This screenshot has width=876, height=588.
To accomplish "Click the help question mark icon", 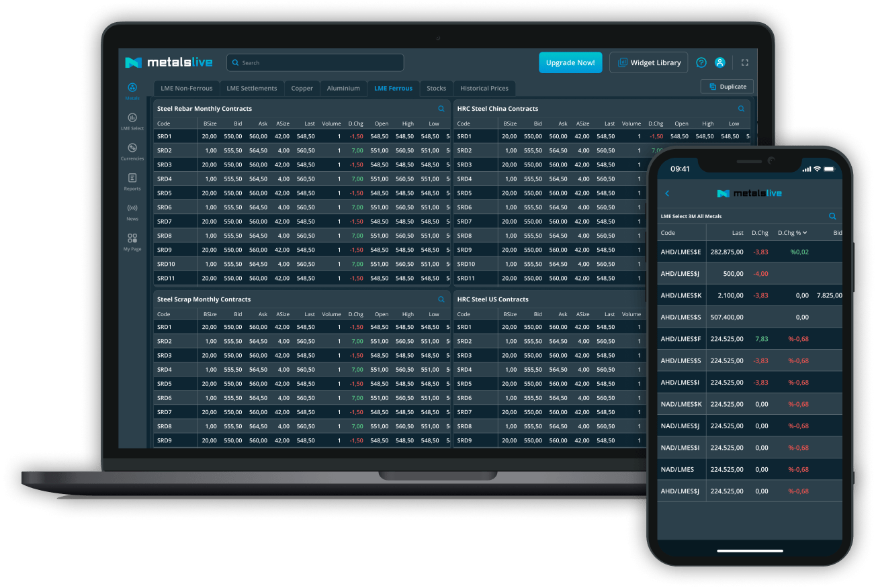I will pos(701,62).
